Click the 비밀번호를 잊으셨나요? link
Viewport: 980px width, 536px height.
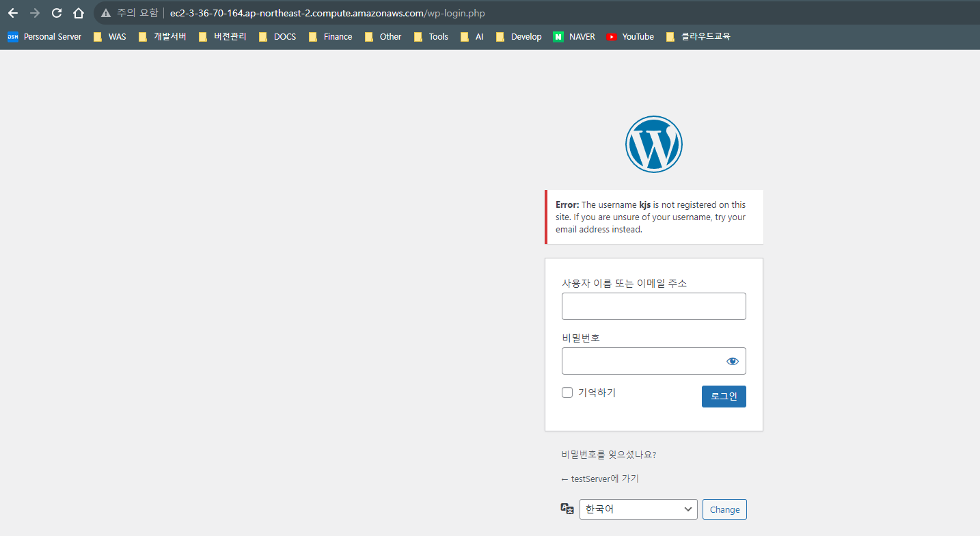click(608, 455)
